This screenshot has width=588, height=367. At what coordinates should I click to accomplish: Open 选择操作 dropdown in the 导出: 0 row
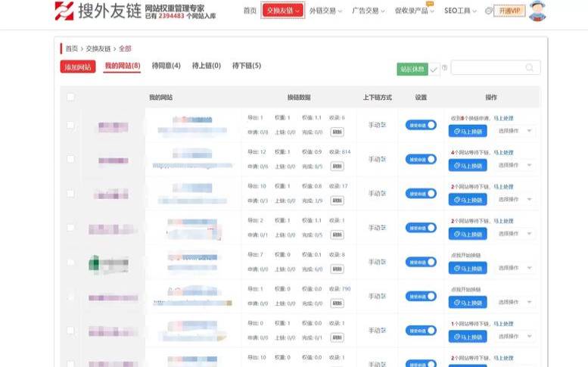515,336
